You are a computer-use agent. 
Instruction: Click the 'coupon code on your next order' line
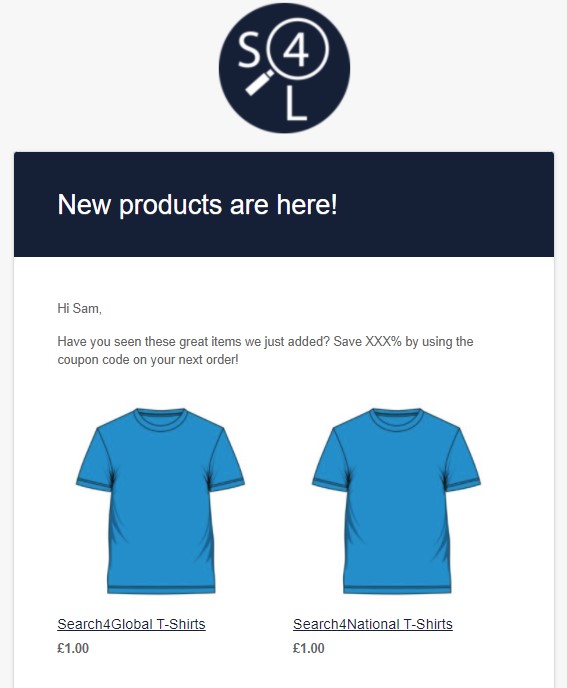coord(148,360)
